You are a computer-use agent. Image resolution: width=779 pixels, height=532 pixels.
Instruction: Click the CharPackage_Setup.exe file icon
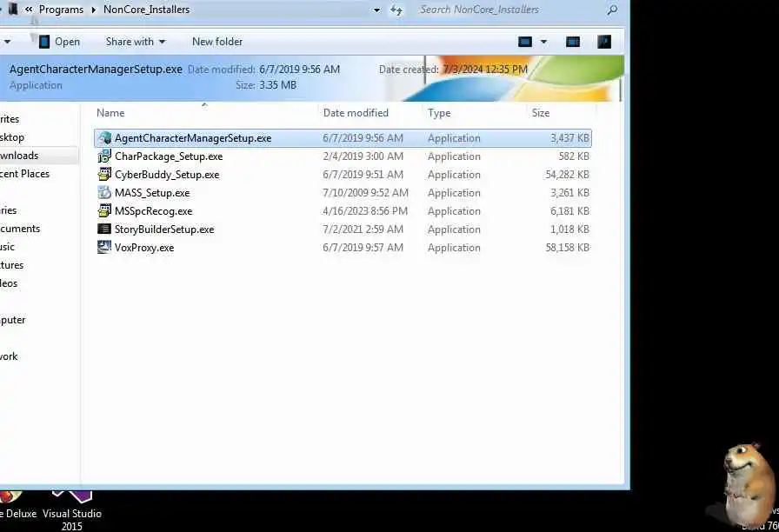click(104, 156)
